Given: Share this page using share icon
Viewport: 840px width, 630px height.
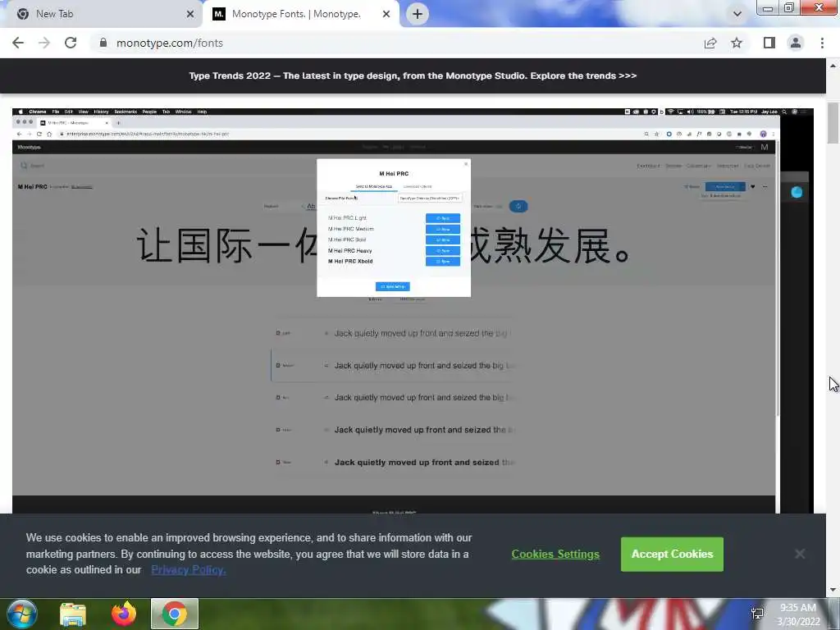Looking at the screenshot, I should (x=710, y=43).
